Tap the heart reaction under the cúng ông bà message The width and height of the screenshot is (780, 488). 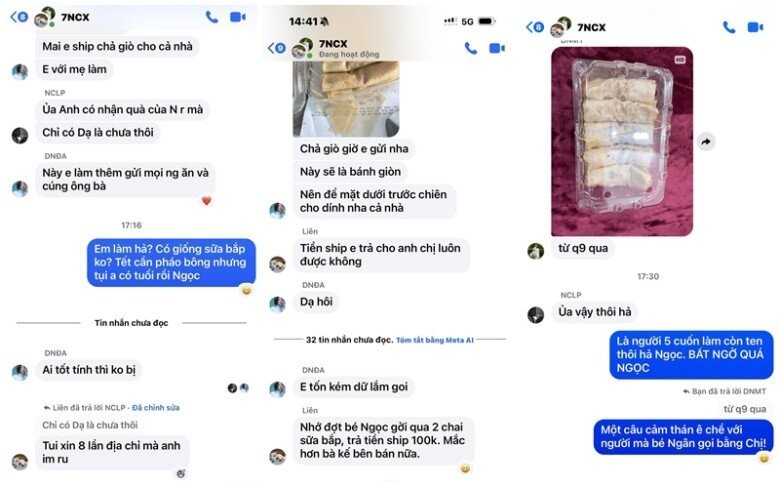206,201
